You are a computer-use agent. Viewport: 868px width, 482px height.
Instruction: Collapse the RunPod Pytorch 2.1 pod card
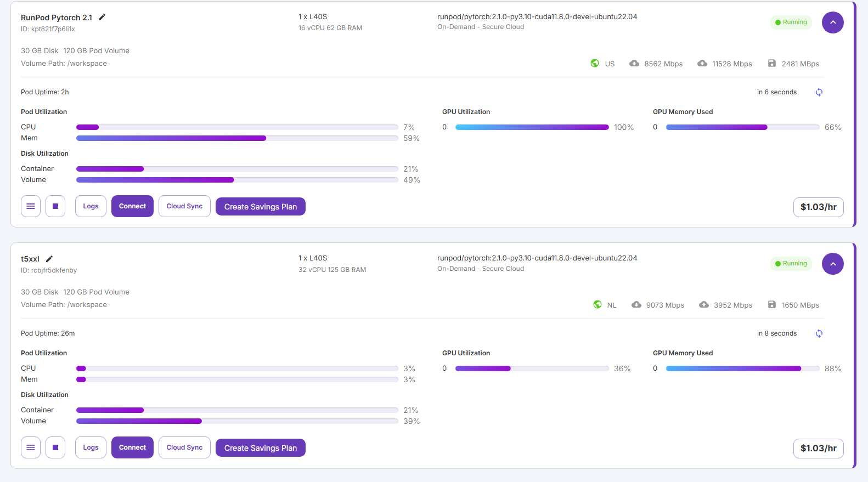pyautogui.click(x=832, y=22)
